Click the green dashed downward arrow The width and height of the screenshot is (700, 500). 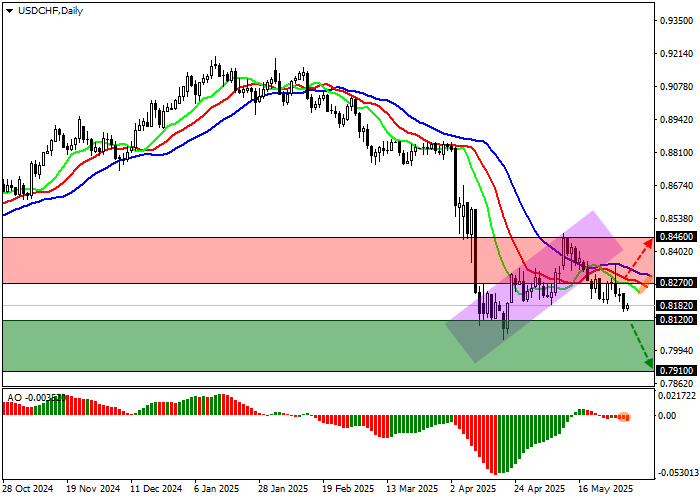643,346
